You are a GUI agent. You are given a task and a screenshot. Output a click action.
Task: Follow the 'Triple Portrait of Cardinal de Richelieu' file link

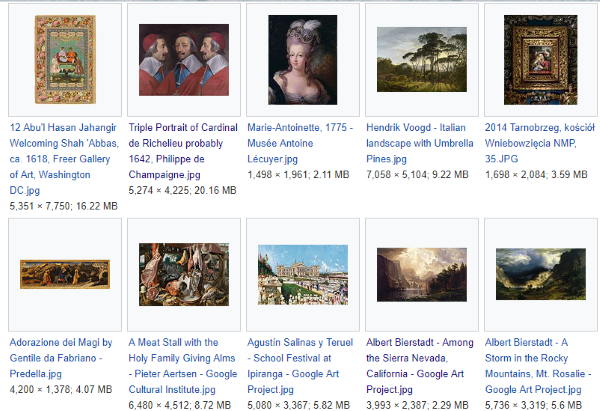pyautogui.click(x=183, y=151)
